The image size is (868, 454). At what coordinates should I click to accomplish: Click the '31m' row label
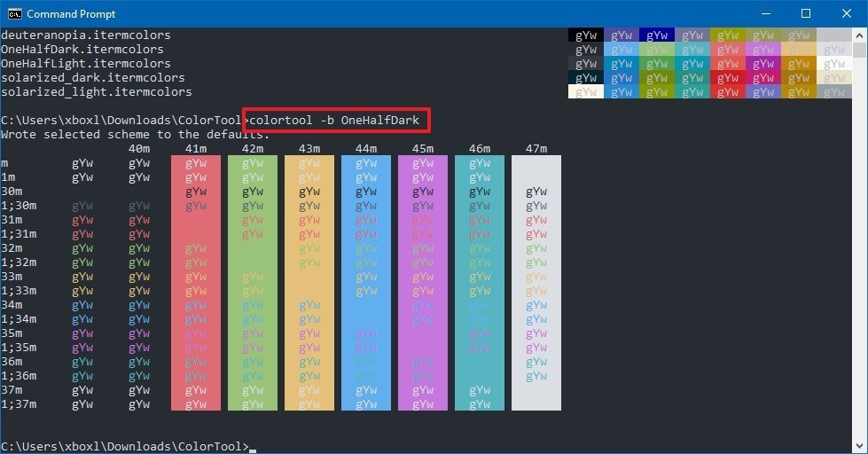click(12, 220)
